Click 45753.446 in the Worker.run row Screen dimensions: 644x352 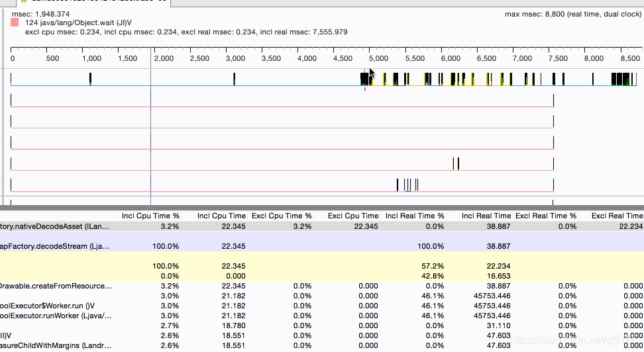492,306
